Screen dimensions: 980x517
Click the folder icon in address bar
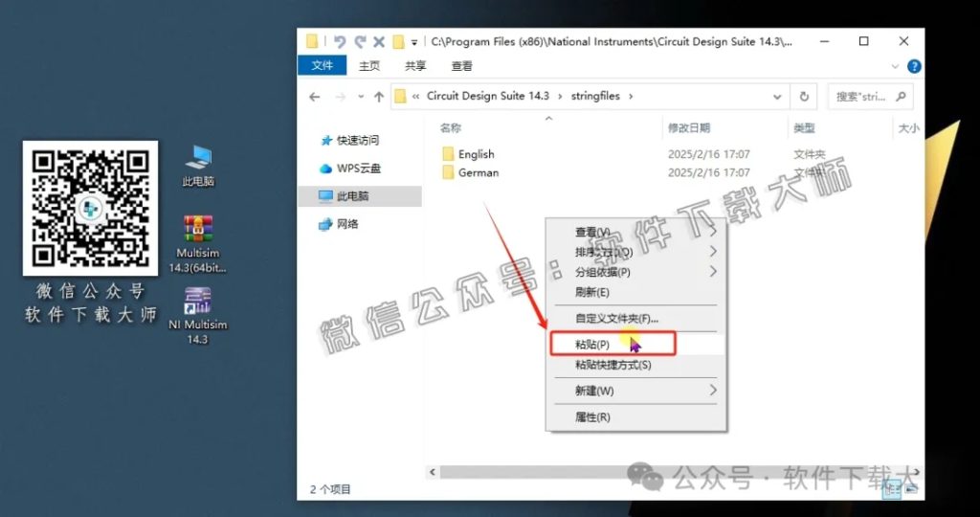(400, 97)
